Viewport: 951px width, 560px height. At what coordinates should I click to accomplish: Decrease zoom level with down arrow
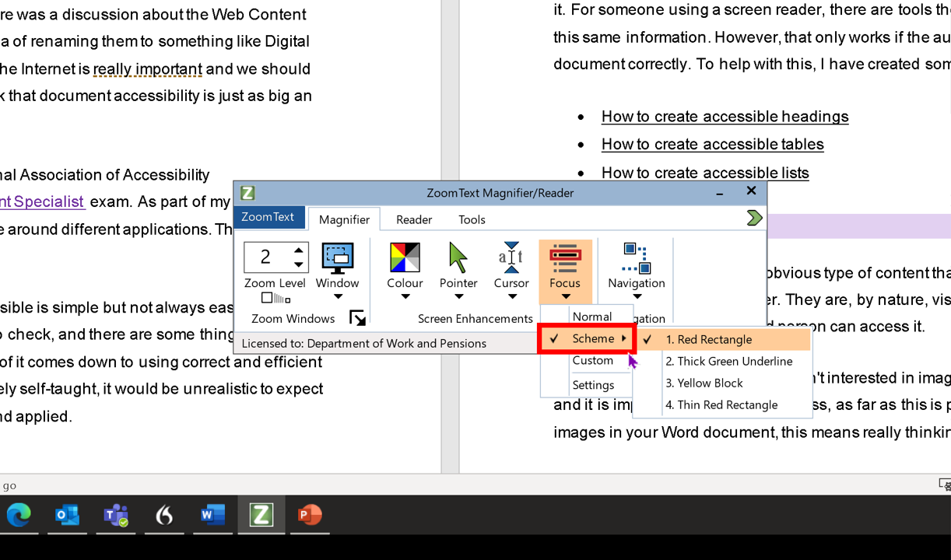(299, 264)
